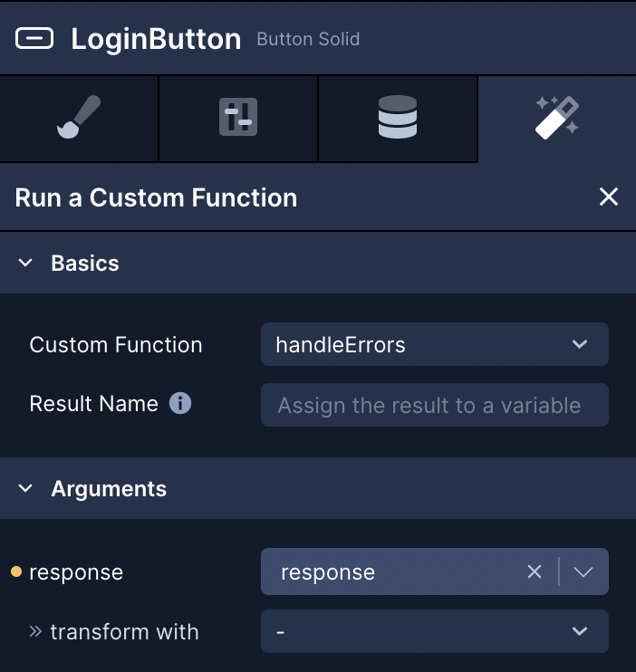Open the Custom Function handleErrors dropdown

pyautogui.click(x=435, y=344)
